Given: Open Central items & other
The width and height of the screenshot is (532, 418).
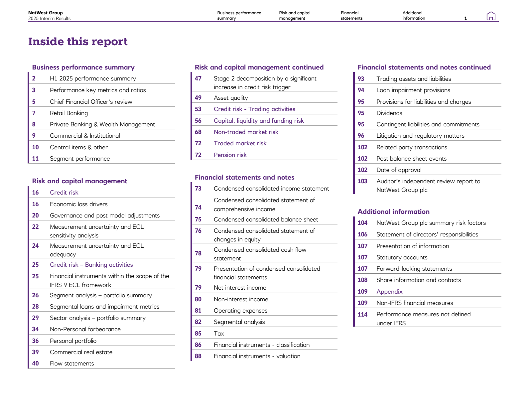Looking at the screenshot, I should point(79,147).
